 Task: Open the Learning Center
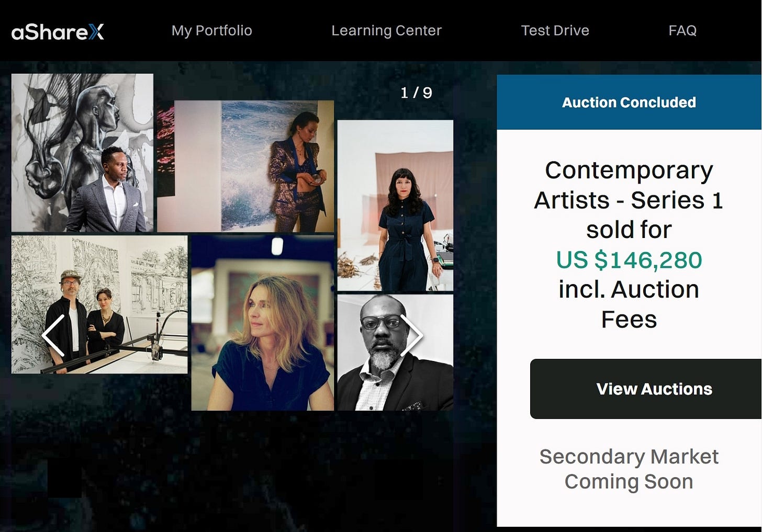coord(386,30)
